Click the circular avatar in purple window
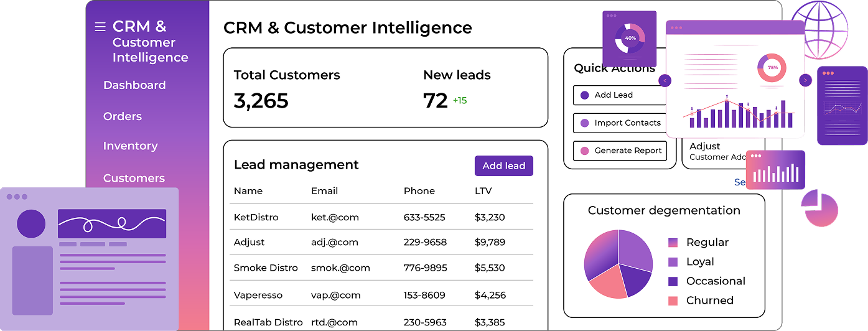 click(x=31, y=224)
